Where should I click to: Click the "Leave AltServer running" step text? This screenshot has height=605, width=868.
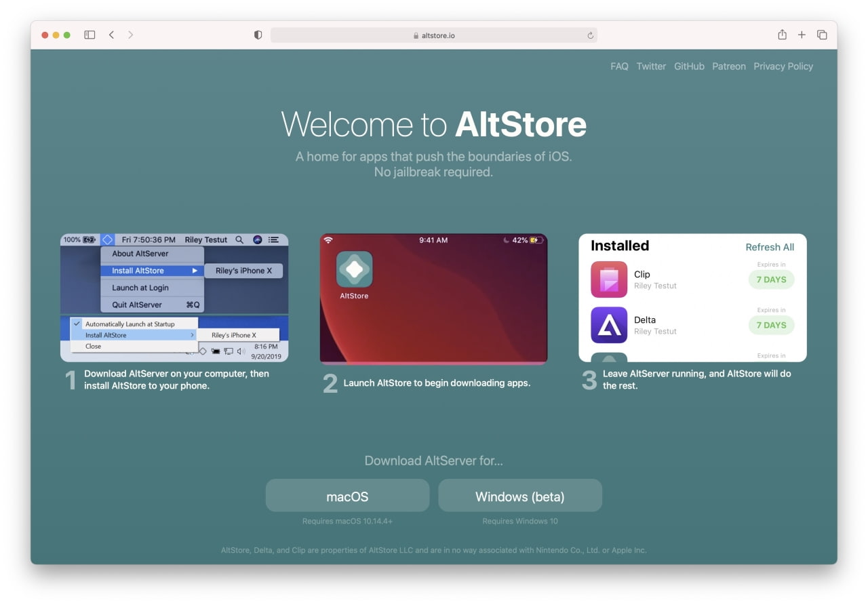point(697,380)
